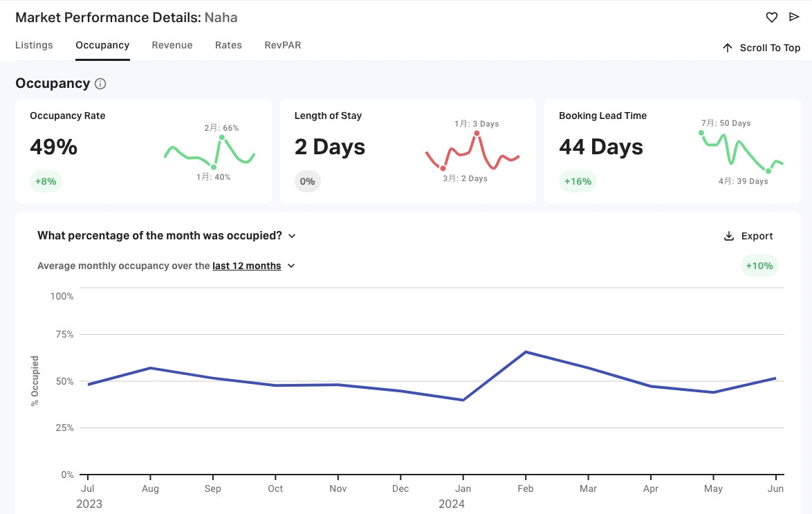Click the 49% occupancy rate value

tap(54, 147)
